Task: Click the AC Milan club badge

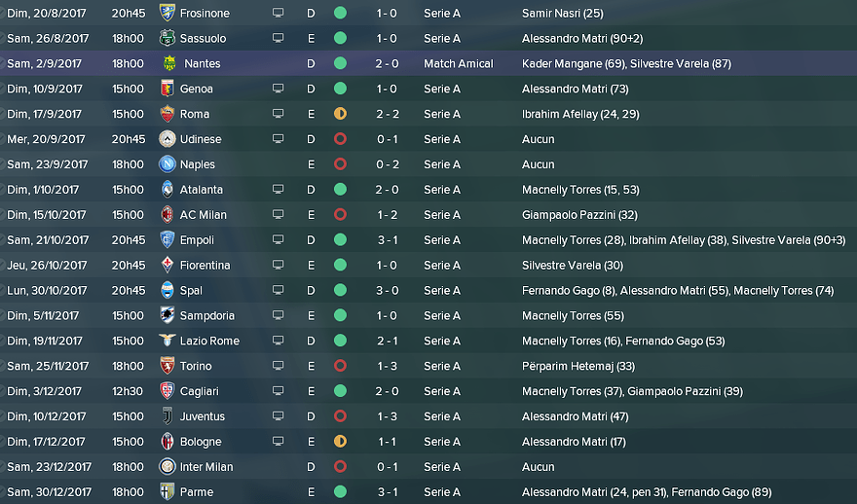Action: 167,215
